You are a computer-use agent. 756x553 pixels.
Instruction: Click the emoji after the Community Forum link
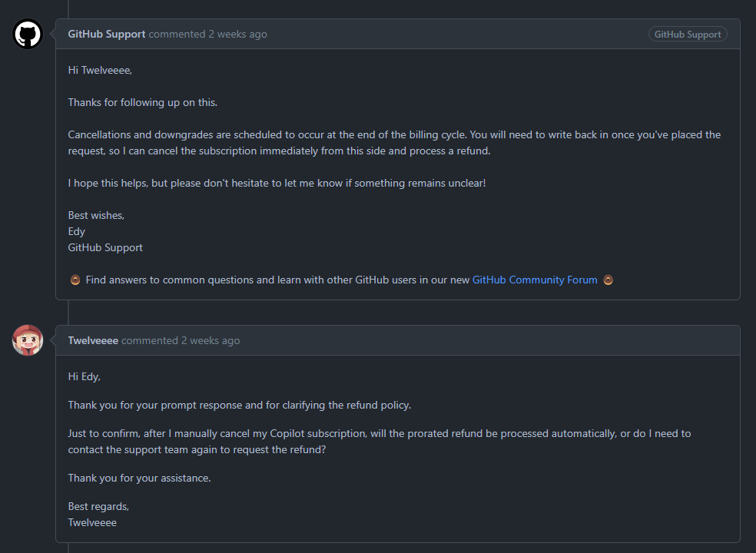pos(608,280)
